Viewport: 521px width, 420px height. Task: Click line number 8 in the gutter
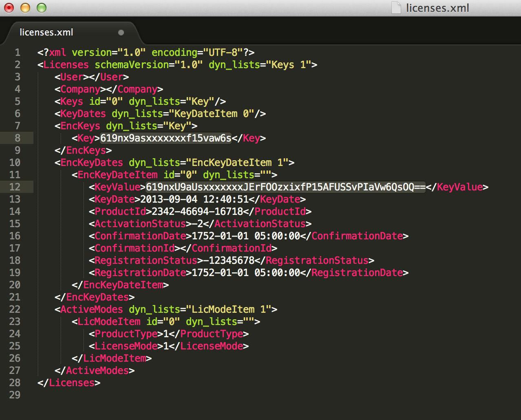(x=18, y=138)
